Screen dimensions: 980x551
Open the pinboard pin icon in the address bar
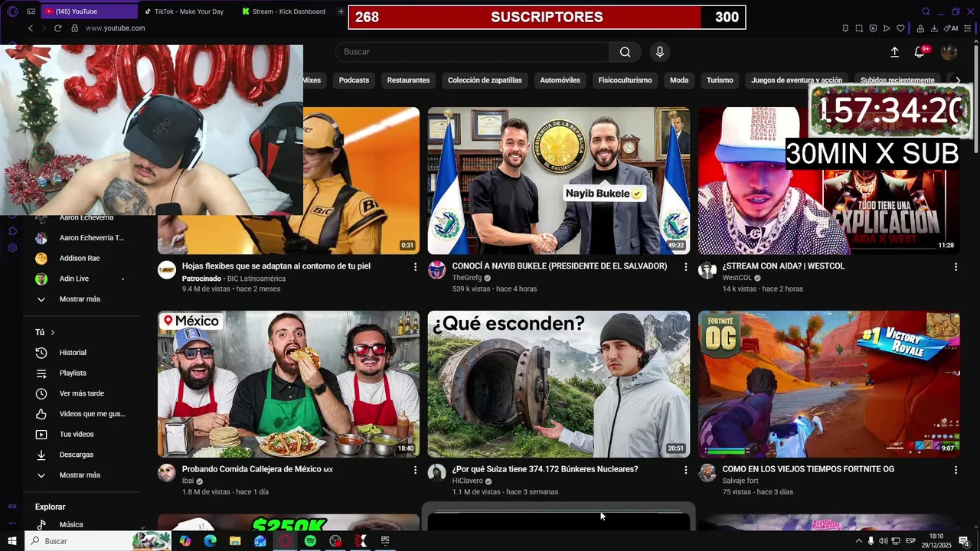[845, 28]
